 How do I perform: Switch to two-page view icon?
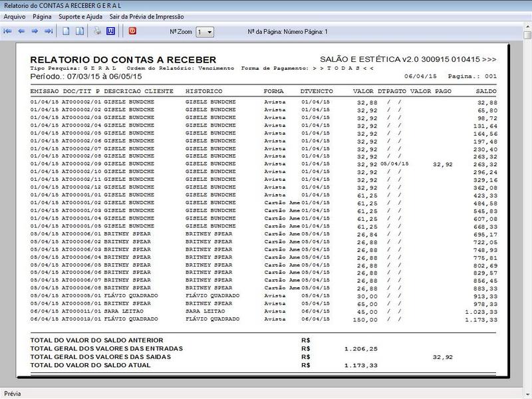(x=79, y=31)
